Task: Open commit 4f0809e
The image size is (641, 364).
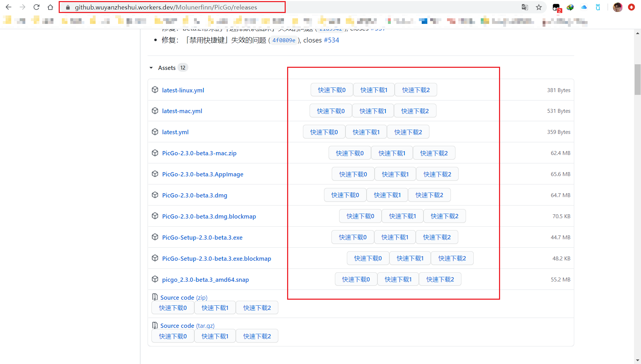Action: (x=283, y=40)
